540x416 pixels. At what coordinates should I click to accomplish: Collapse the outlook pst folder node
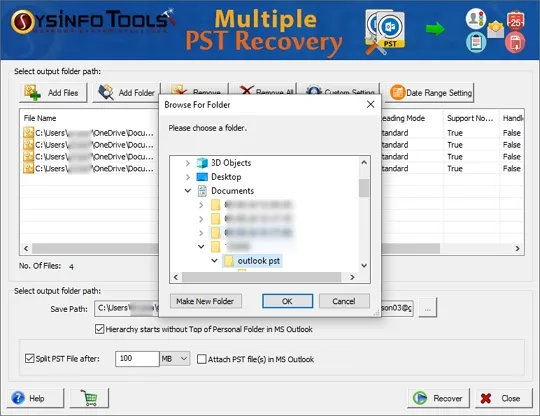coord(214,261)
